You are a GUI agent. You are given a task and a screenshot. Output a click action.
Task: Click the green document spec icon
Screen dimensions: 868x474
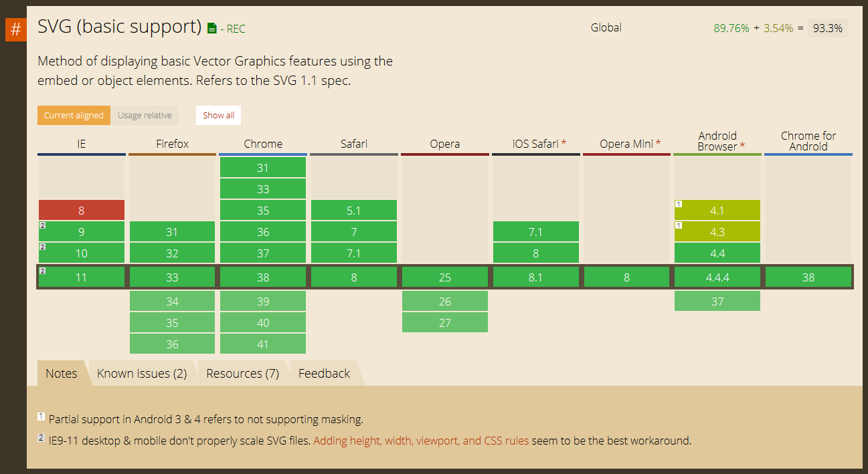pos(212,28)
